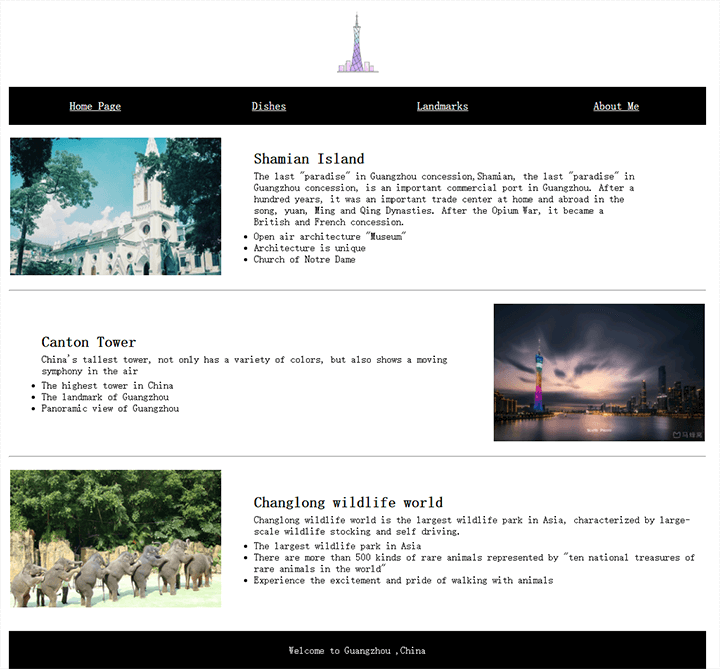
Task: Click the 'Experience the excitement' bullet item
Action: point(403,580)
